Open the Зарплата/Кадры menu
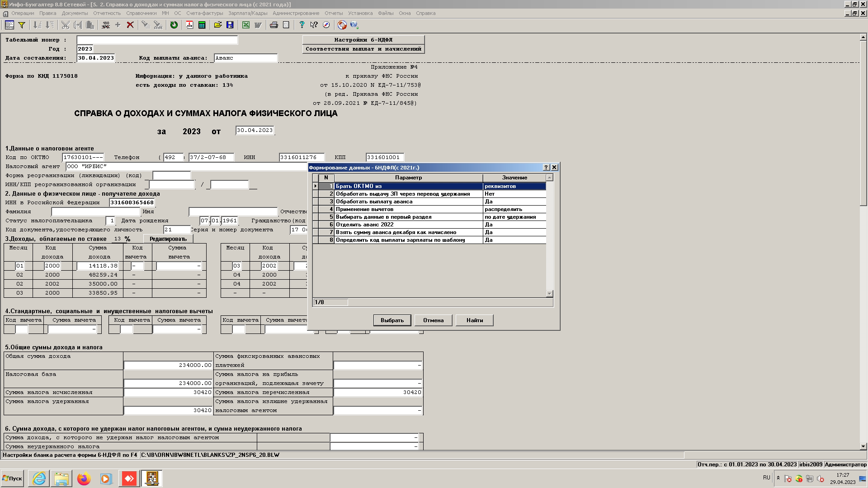Viewport: 868px width, 488px height. [x=248, y=13]
